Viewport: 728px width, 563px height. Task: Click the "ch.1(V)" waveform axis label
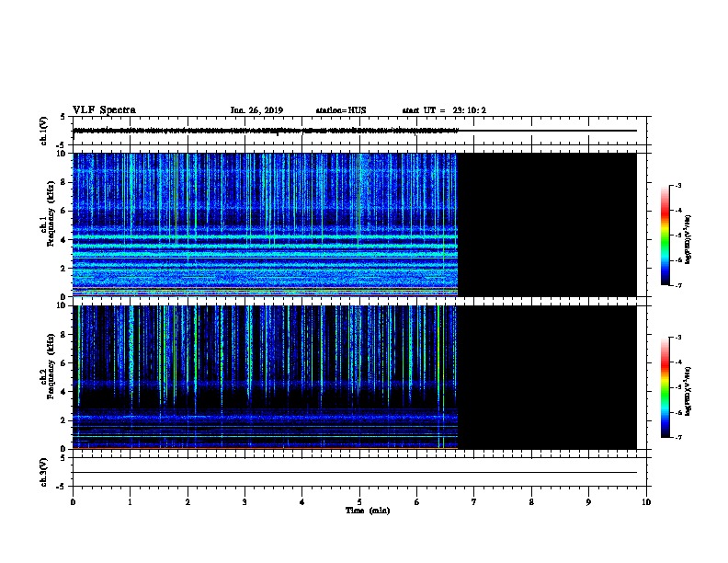[x=44, y=131]
